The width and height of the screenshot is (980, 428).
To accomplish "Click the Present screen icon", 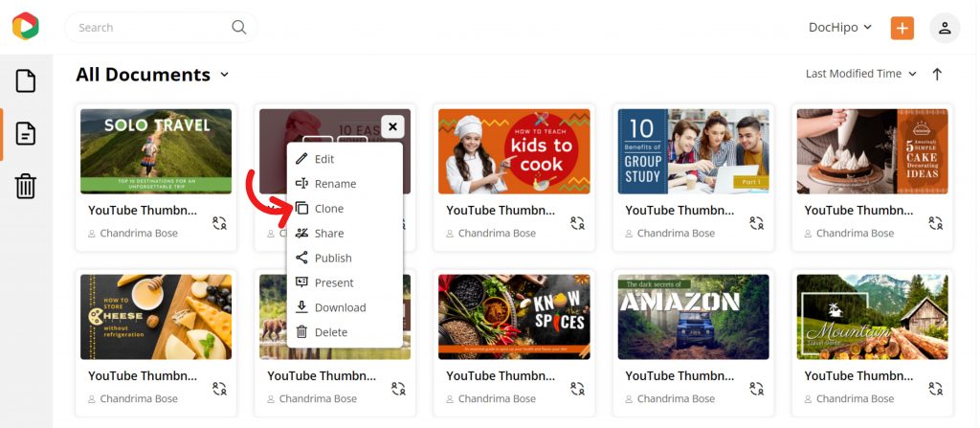I will 301,282.
